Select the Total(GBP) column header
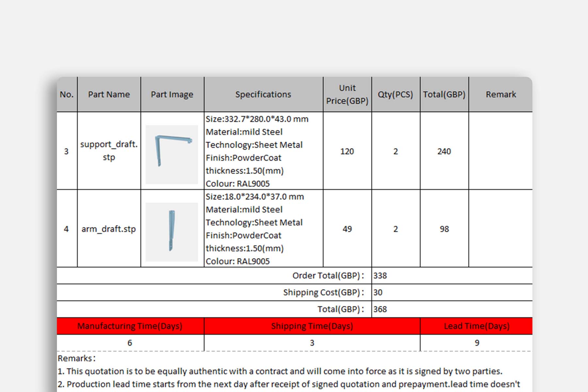 444,94
